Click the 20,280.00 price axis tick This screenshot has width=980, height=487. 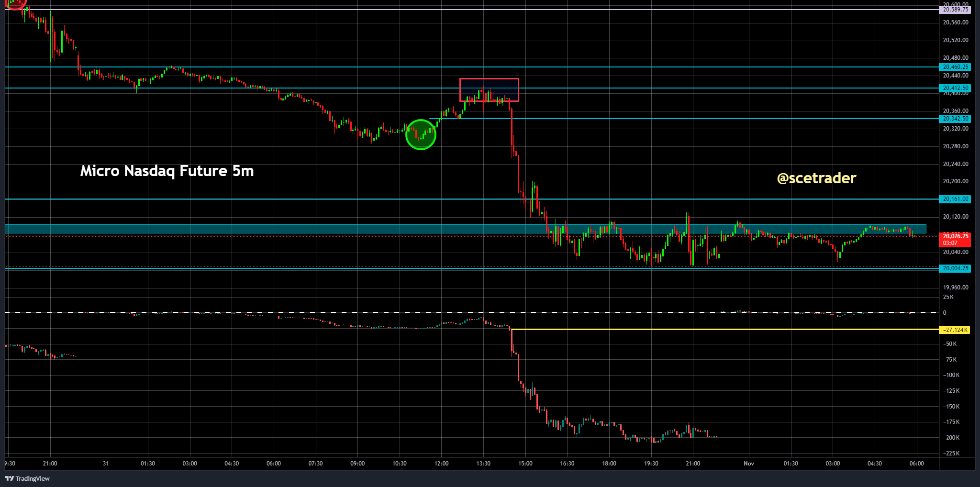pyautogui.click(x=955, y=146)
